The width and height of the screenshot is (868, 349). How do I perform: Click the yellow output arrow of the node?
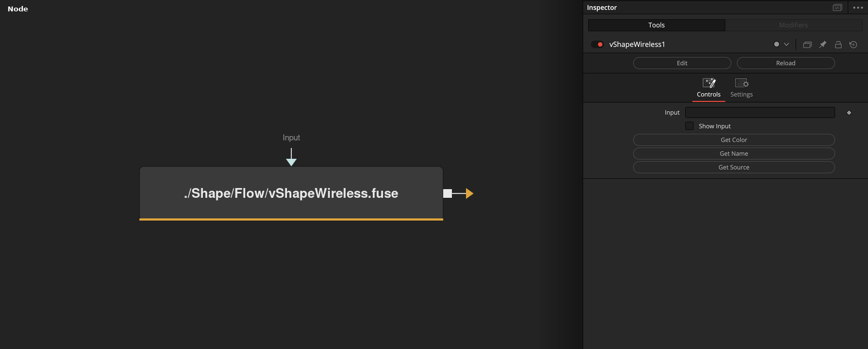pos(469,193)
